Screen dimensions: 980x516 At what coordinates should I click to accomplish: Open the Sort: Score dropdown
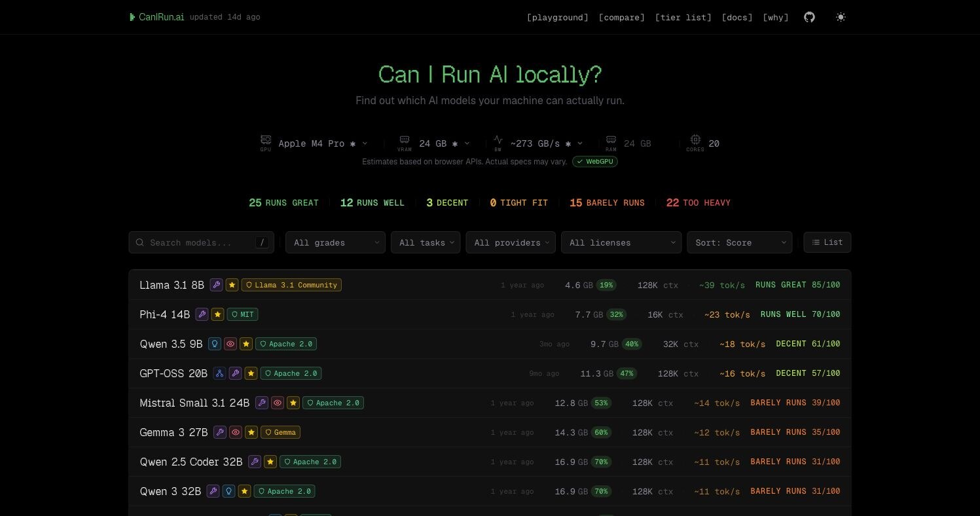pos(740,242)
